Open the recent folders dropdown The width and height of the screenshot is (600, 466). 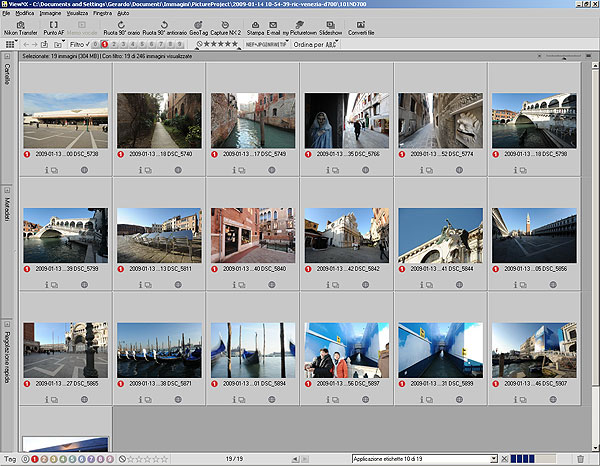pyautogui.click(x=59, y=44)
